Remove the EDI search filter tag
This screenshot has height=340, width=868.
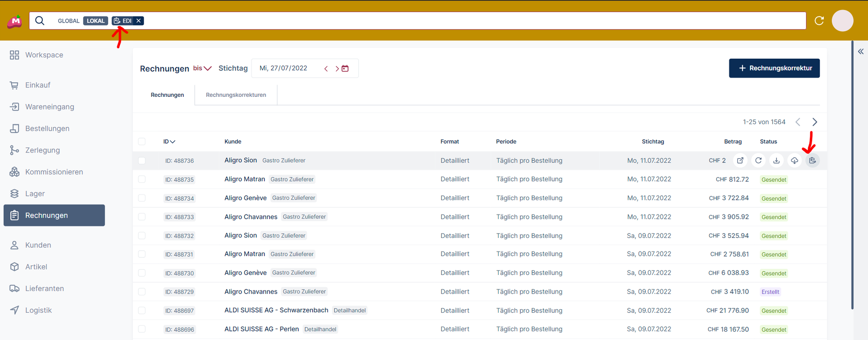pos(138,21)
